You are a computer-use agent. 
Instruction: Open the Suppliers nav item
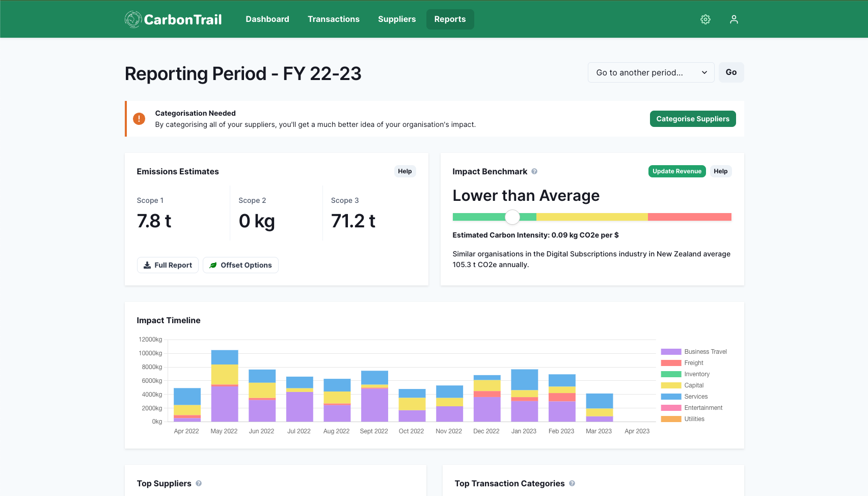[397, 19]
